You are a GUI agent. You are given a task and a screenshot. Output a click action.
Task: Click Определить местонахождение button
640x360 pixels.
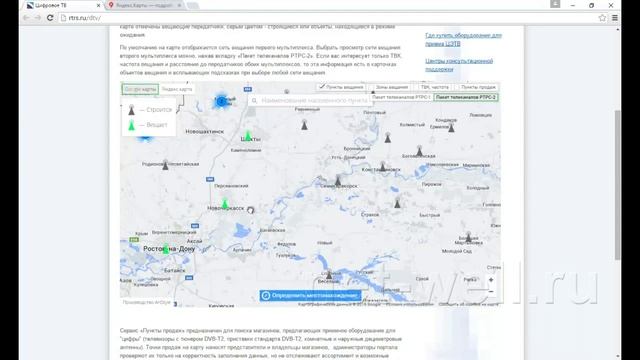point(310,296)
